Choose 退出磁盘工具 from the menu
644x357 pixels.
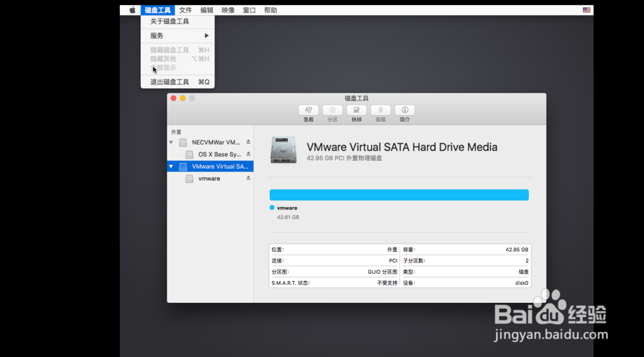178,82
